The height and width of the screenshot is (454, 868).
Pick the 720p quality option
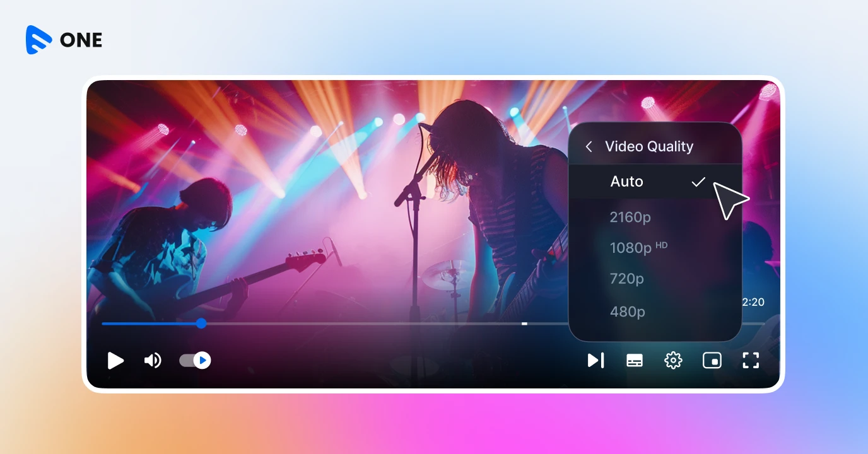(627, 278)
